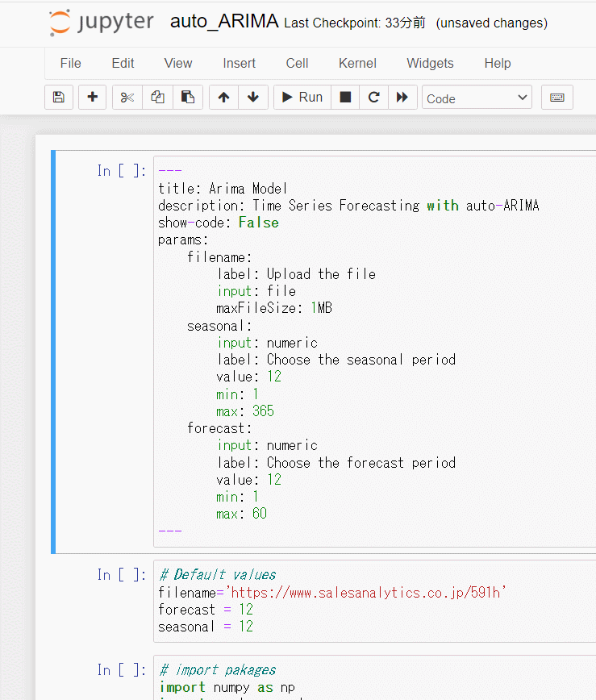Screen dimensions: 596x700
Task: Click the Jupyter logo link
Action: click(101, 23)
